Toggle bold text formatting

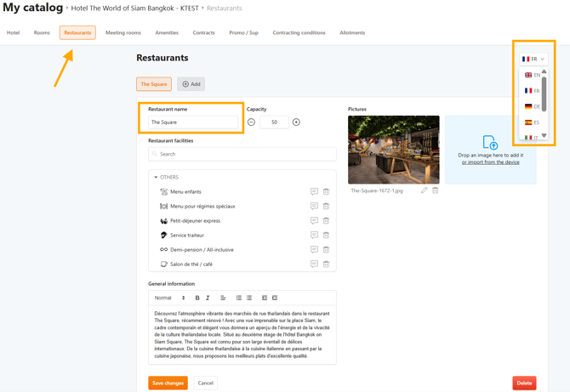click(197, 298)
